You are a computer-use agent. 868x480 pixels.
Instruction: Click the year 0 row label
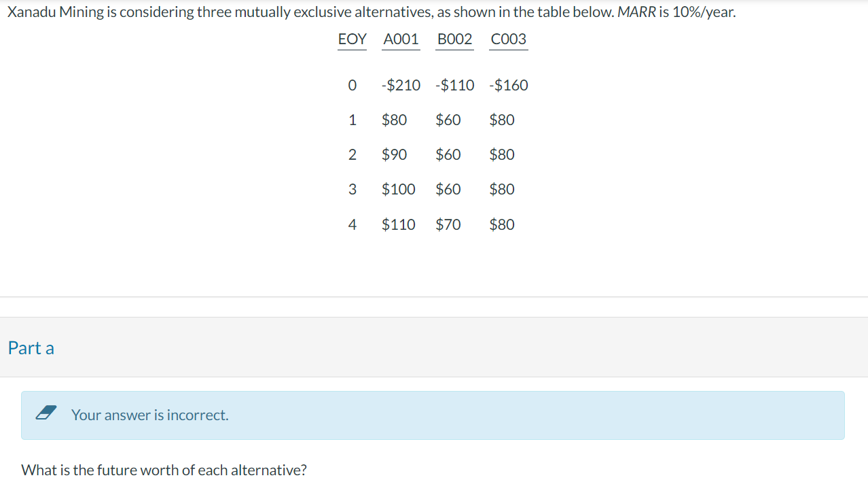[x=352, y=85]
